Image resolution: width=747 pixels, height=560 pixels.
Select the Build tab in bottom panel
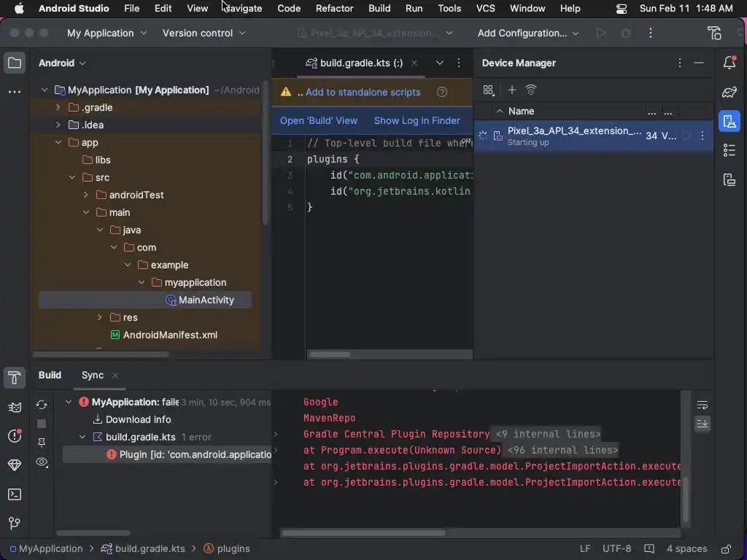pos(50,376)
